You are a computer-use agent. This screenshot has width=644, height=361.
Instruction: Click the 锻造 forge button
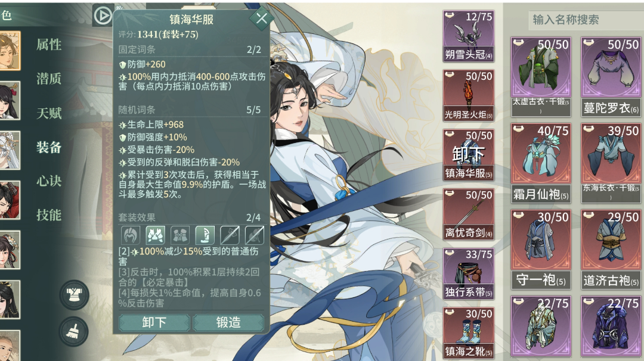tap(228, 322)
